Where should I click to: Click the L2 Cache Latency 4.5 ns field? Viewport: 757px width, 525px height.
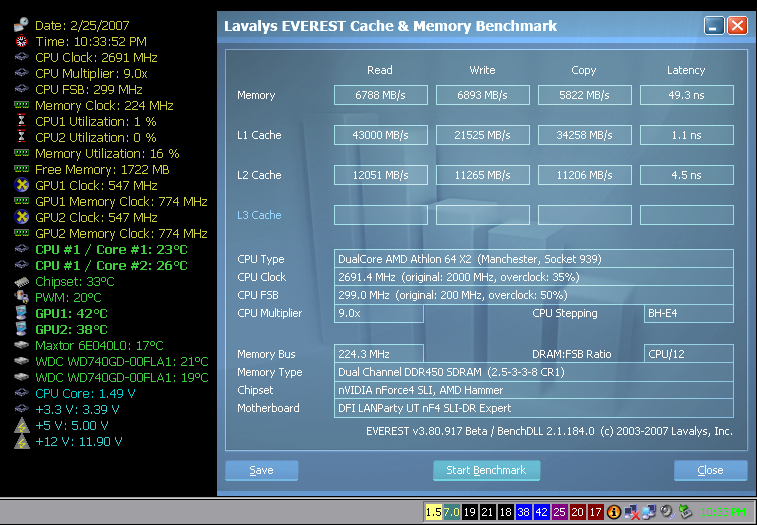(687, 175)
